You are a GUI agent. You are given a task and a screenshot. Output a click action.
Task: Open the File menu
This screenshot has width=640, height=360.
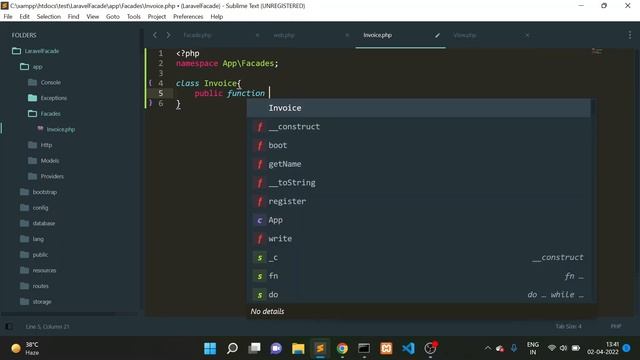8,17
